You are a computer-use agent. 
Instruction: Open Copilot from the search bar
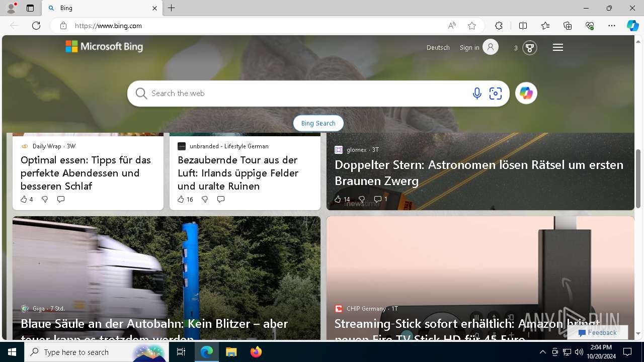click(x=526, y=94)
